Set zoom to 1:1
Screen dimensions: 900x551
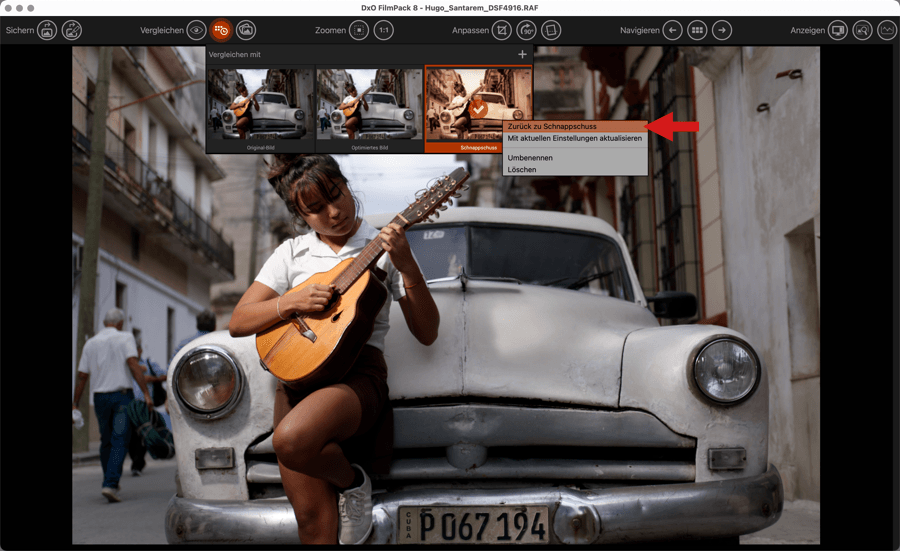click(x=384, y=30)
